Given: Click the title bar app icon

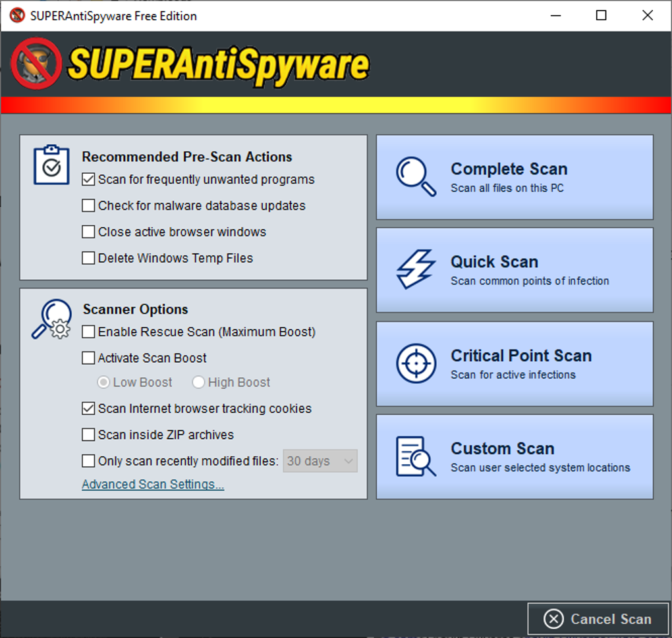Looking at the screenshot, I should 17,16.
